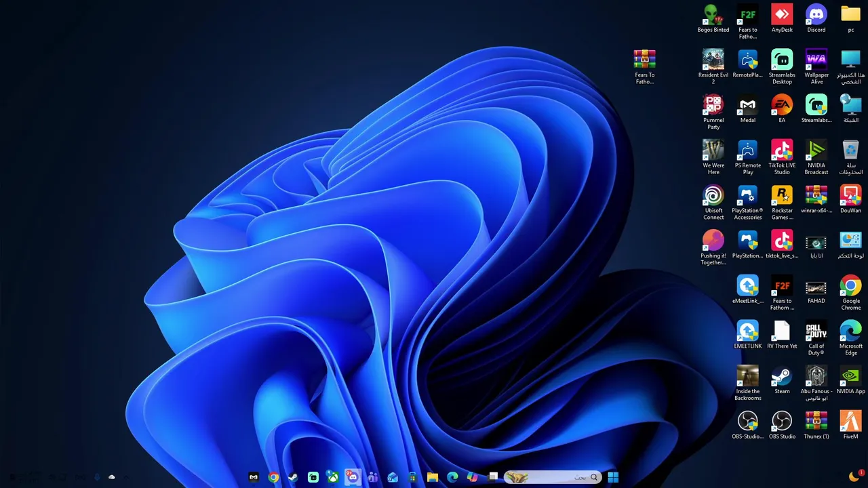The height and width of the screenshot is (488, 868).
Task: Open Microsoft Edge from the taskbar
Action: 452,477
